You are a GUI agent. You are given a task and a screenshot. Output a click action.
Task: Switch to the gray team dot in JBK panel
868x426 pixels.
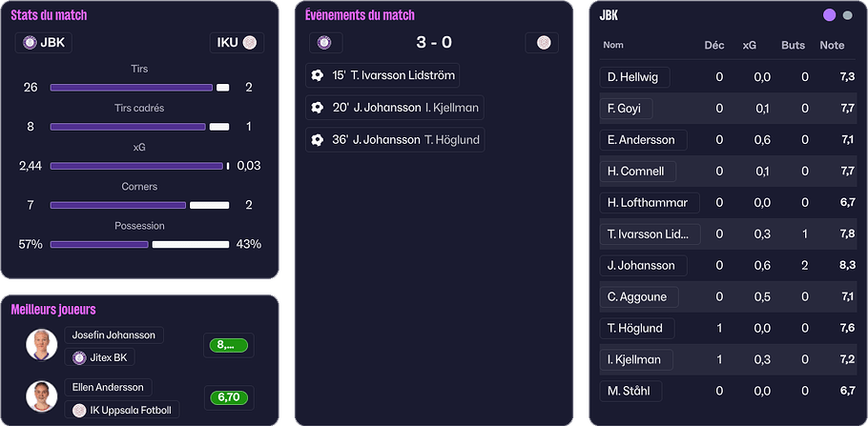click(x=848, y=15)
